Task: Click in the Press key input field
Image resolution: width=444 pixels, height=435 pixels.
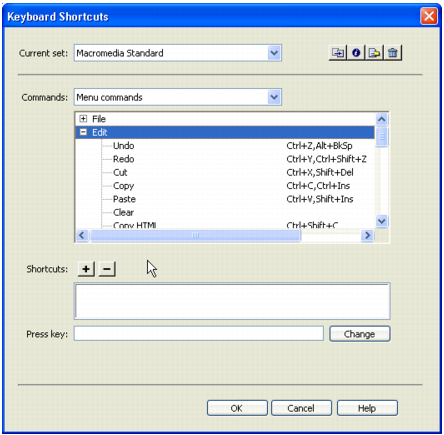Action: pyautogui.click(x=199, y=333)
